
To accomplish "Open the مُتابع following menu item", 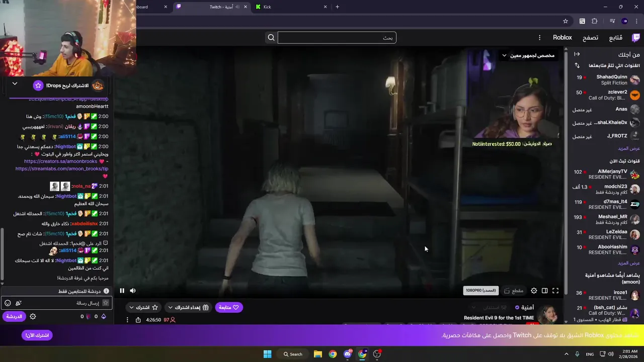I will click(616, 38).
